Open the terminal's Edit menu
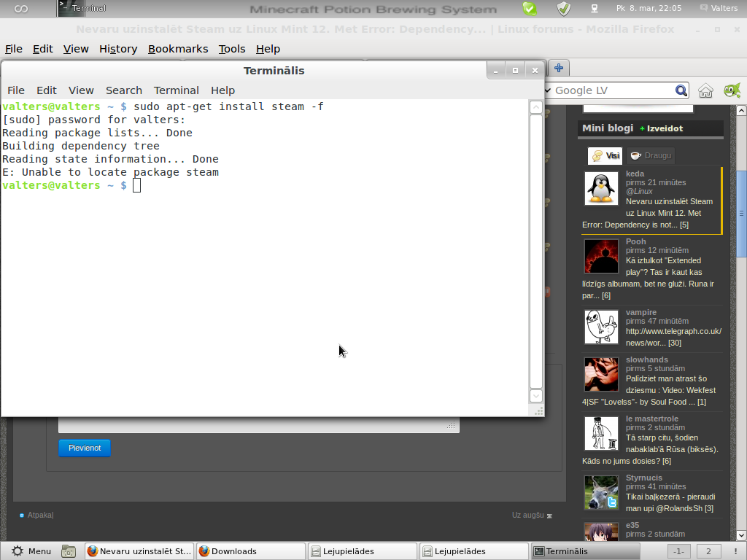The height and width of the screenshot is (560, 747). pyautogui.click(x=46, y=90)
